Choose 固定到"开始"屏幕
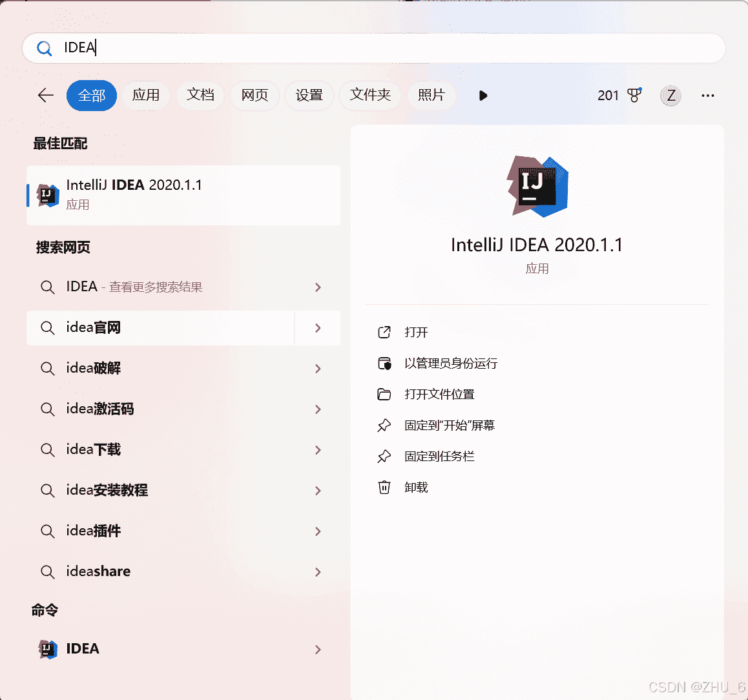This screenshot has height=700, width=748. 450,426
